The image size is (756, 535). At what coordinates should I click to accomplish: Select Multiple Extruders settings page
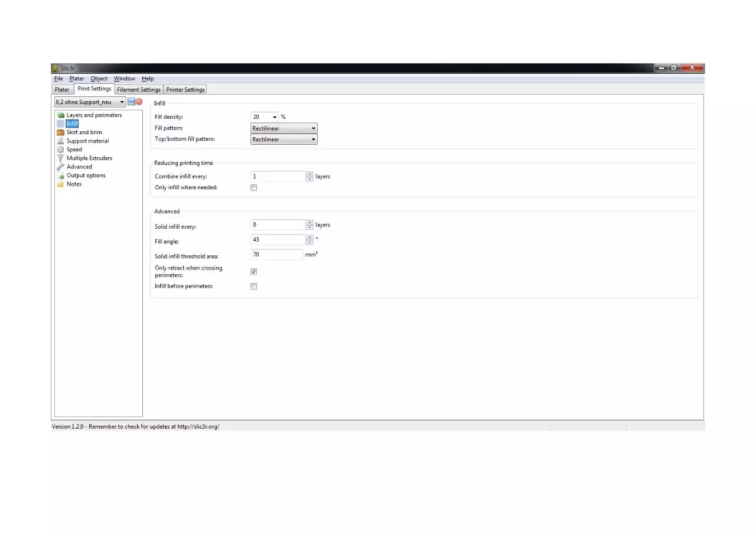pos(89,158)
